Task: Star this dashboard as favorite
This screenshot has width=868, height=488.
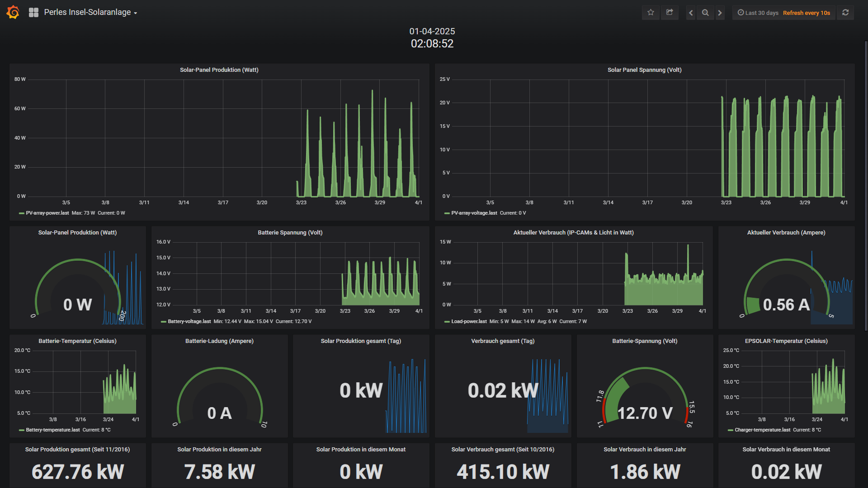Action: 651,13
